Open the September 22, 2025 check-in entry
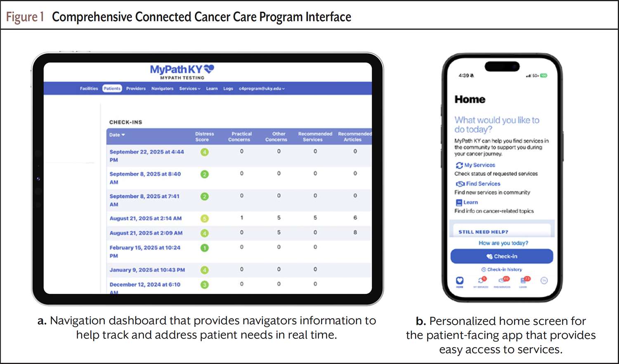The width and height of the screenshot is (619, 364). click(x=146, y=152)
